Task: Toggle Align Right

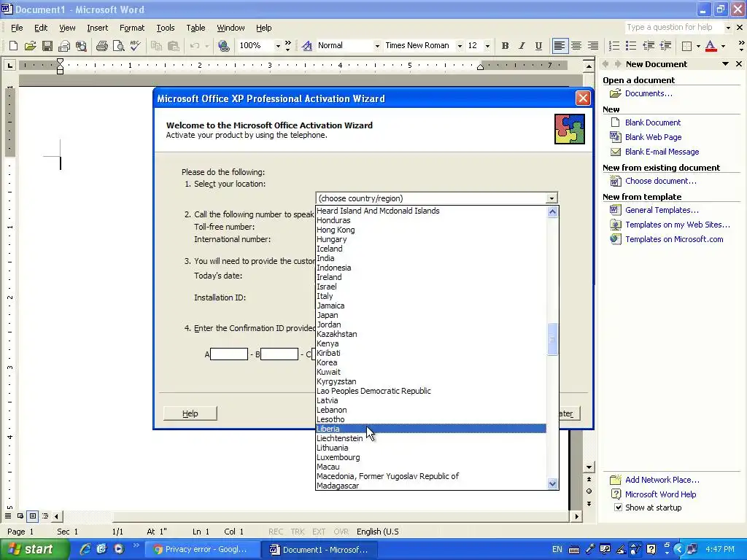Action: click(592, 46)
